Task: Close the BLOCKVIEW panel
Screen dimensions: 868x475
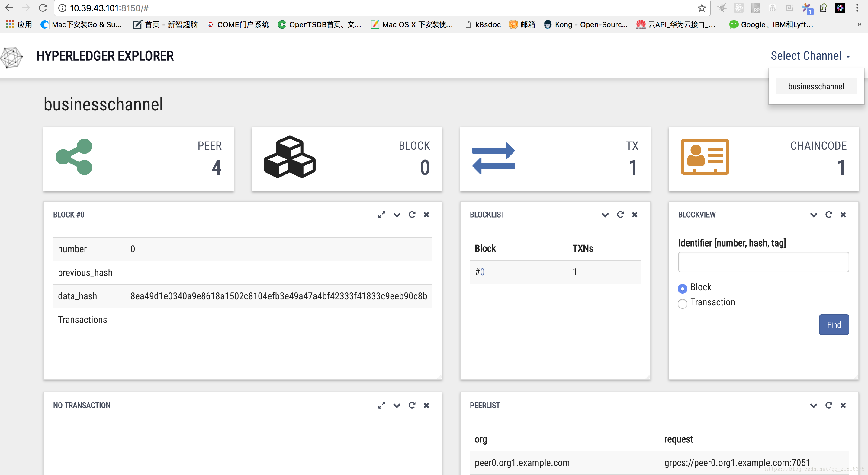Action: tap(843, 215)
